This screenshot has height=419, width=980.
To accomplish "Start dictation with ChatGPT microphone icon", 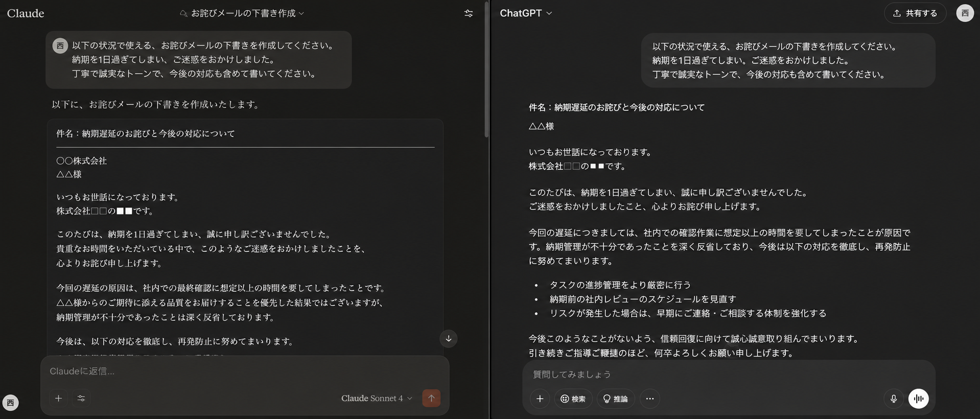I will point(894,399).
